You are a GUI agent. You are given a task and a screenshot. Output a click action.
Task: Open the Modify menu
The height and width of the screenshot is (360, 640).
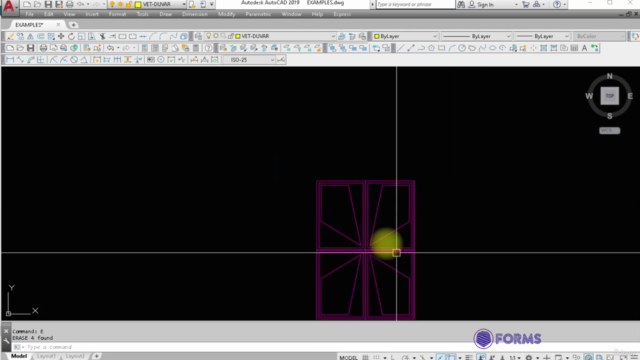tap(226, 14)
